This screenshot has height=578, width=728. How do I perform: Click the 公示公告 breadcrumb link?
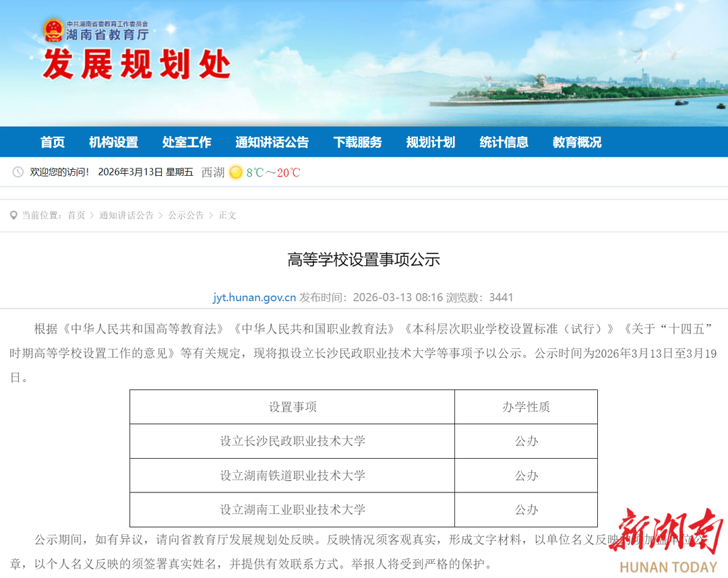[186, 215]
